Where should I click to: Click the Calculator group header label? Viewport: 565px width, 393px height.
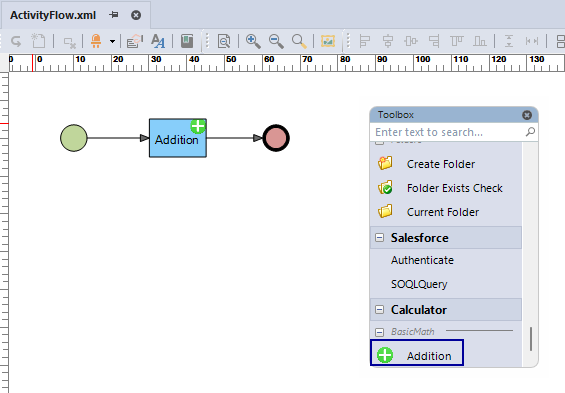coord(419,310)
